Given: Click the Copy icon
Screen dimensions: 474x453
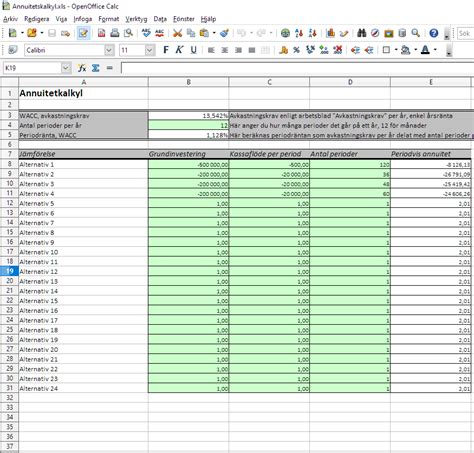Looking at the screenshot, I should click(x=191, y=33).
